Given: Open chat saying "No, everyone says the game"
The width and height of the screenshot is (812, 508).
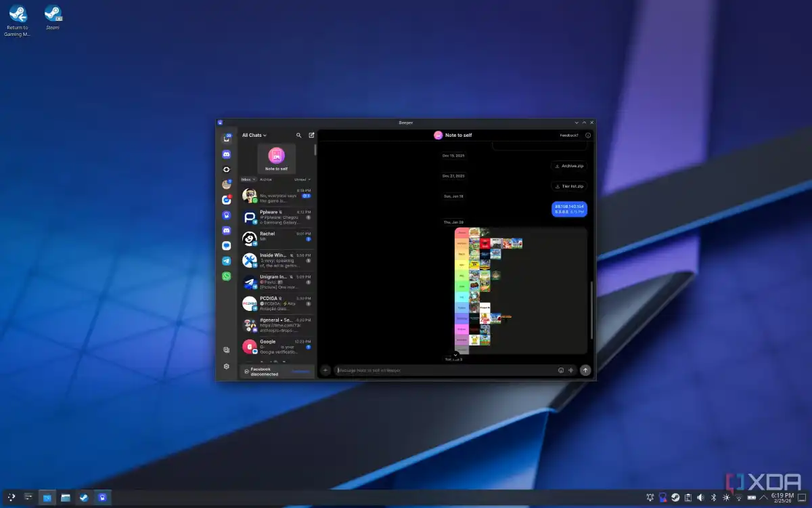Looking at the screenshot, I should click(x=277, y=196).
